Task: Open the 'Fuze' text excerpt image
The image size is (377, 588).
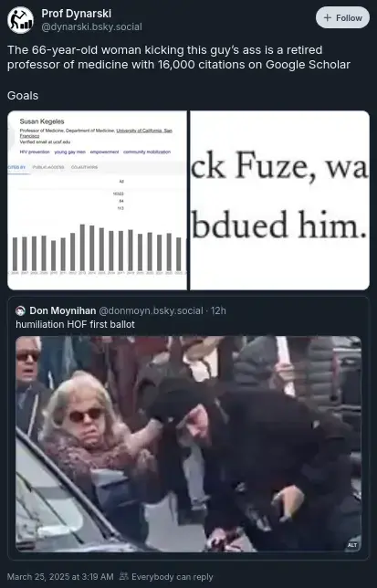Action: (x=279, y=200)
